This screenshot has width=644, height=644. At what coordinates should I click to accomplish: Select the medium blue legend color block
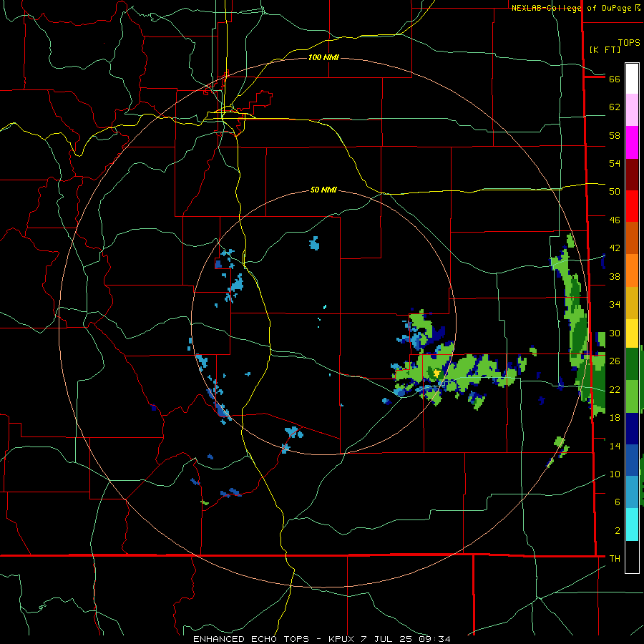632,460
